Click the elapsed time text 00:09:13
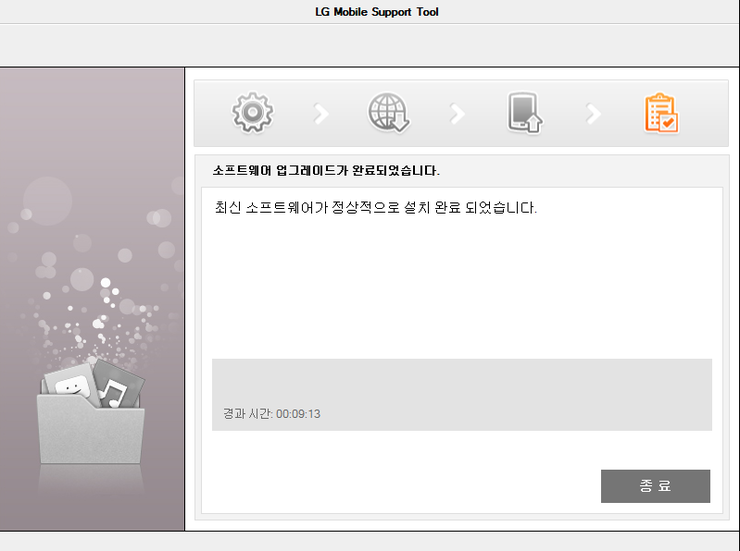This screenshot has width=740, height=551. pyautogui.click(x=298, y=414)
